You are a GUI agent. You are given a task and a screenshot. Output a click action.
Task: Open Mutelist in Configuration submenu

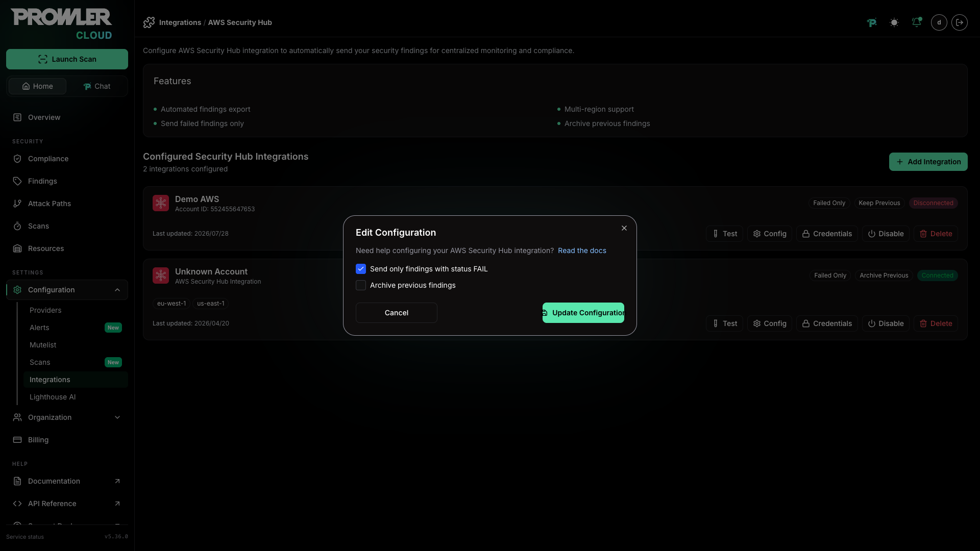click(x=43, y=345)
